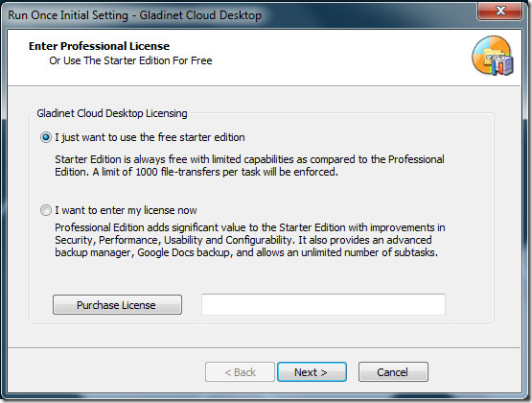
Task: Click the Enter Professional License heading
Action: point(99,46)
